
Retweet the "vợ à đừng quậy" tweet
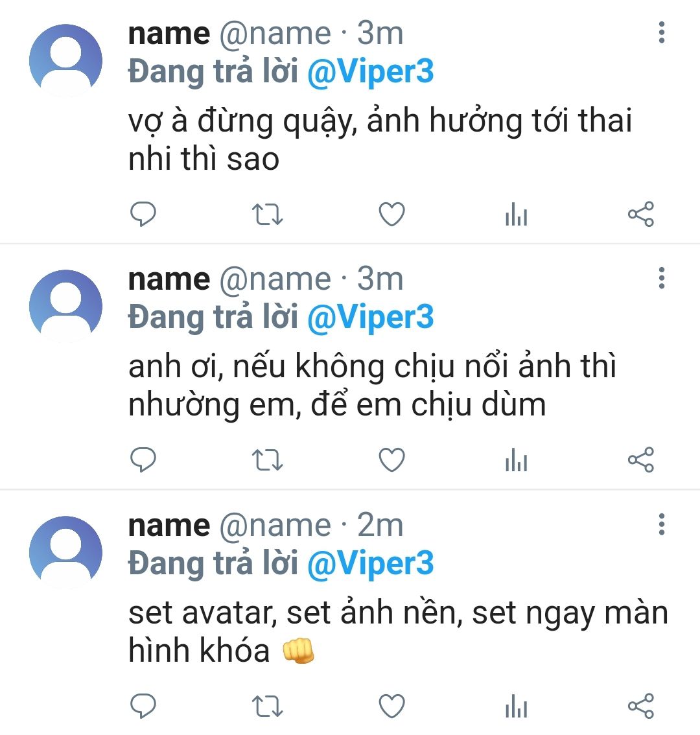(x=266, y=214)
